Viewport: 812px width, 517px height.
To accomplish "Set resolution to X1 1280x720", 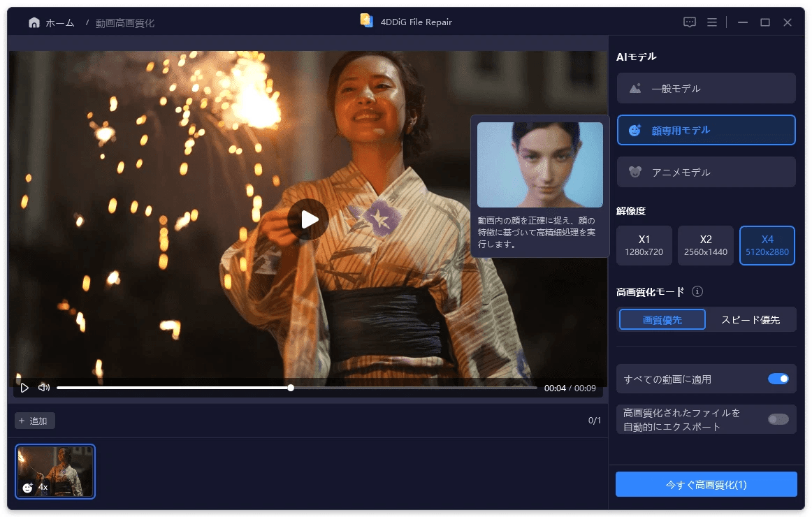I will pyautogui.click(x=644, y=245).
